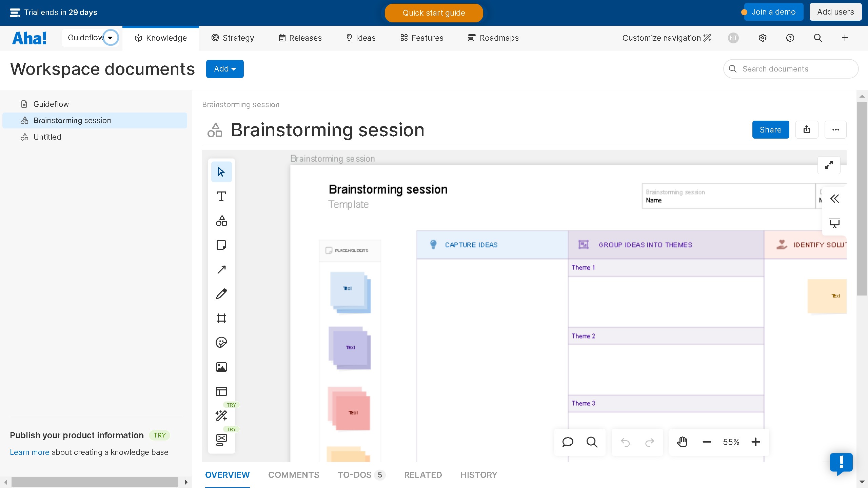Toggle fullscreen expand for whiteboard
868x488 pixels.
point(829,165)
